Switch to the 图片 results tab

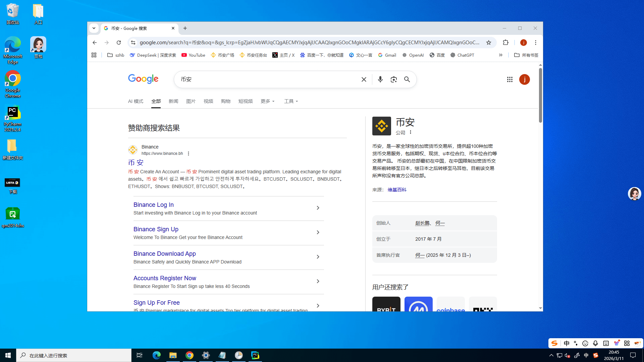[x=191, y=101]
